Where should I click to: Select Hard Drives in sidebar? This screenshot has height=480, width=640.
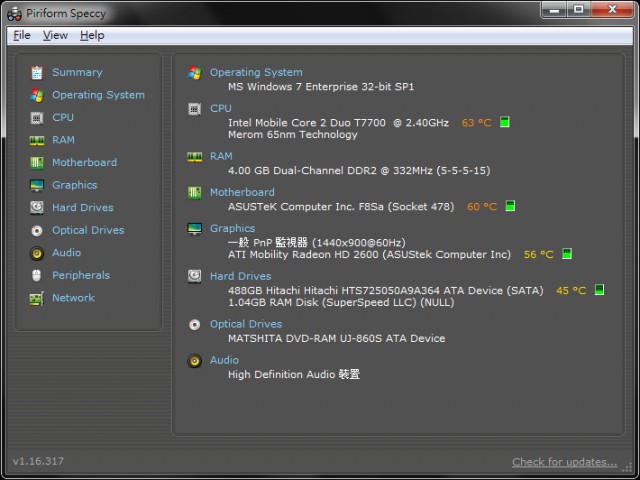point(83,208)
